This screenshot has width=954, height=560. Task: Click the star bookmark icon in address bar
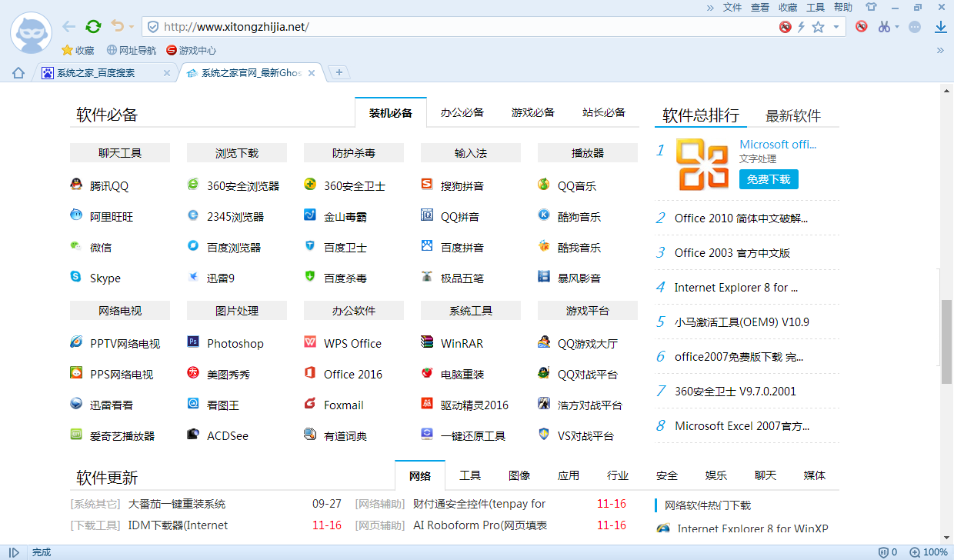(x=818, y=27)
